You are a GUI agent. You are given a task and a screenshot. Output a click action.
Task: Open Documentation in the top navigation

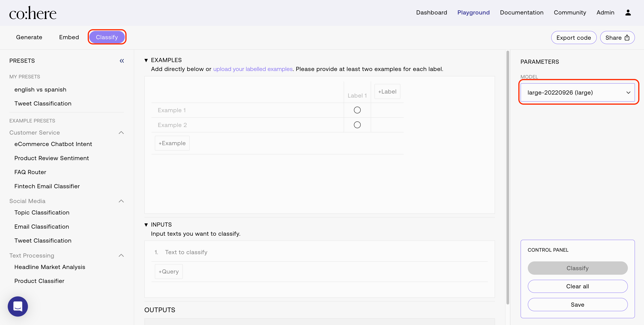click(521, 12)
